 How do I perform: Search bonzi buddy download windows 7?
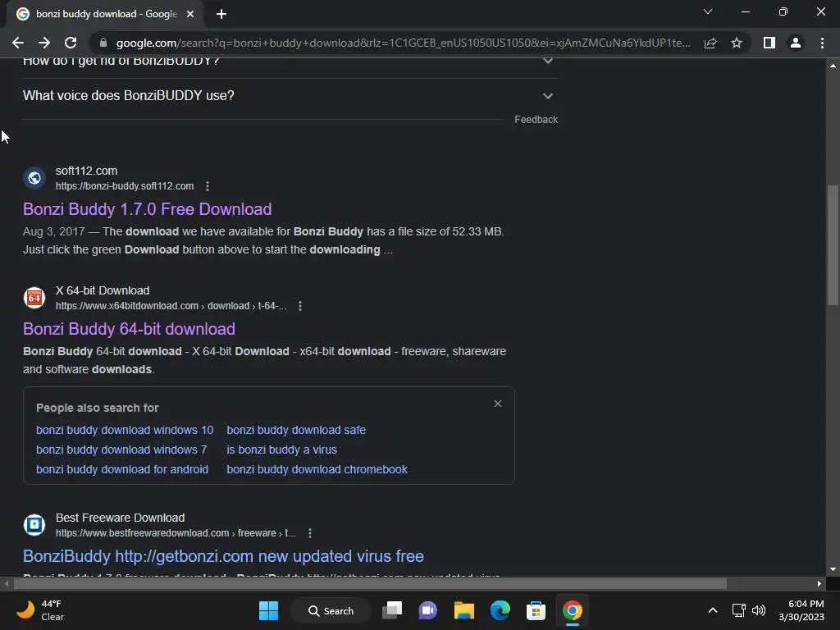121,450
